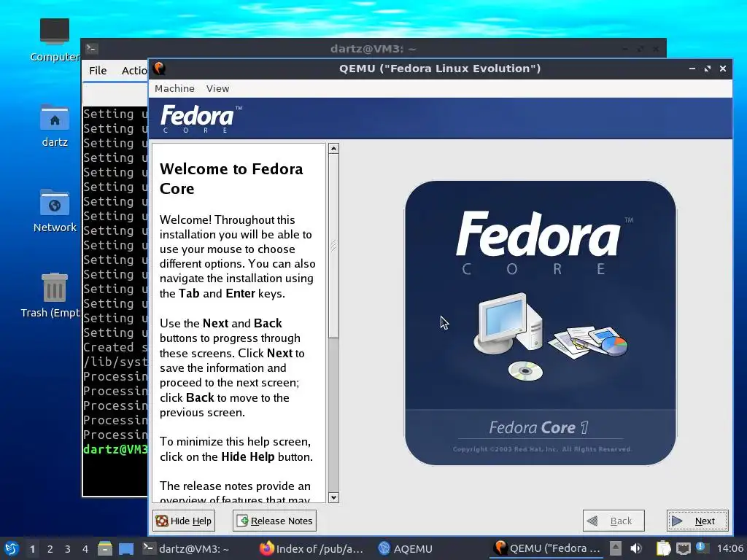Click the clock showing 14:06

click(x=729, y=548)
